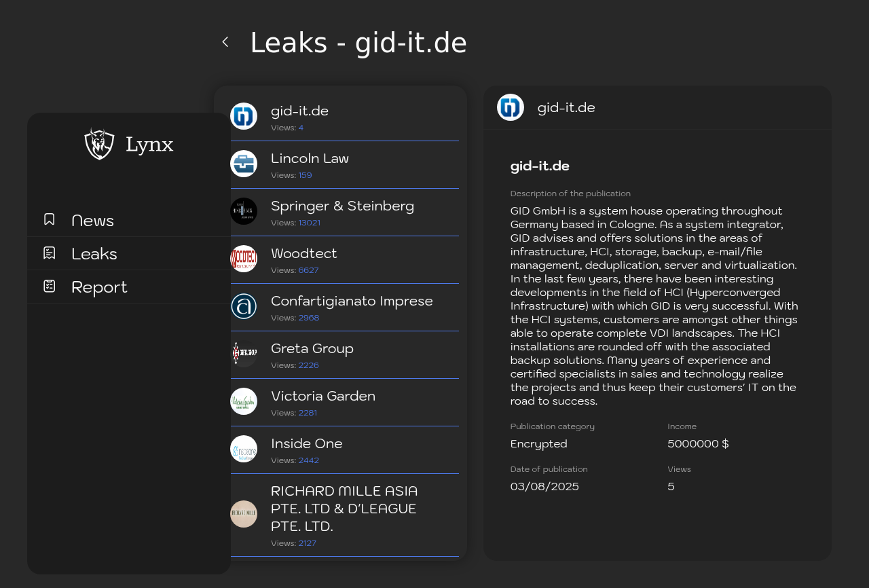869x588 pixels.
Task: Select the gid-it.de leak entry title
Action: click(299, 111)
